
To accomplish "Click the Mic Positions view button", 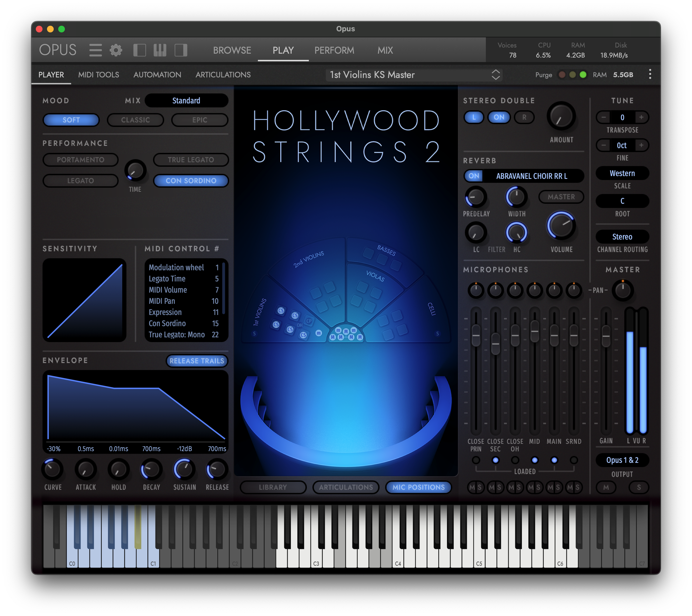I will pos(419,487).
